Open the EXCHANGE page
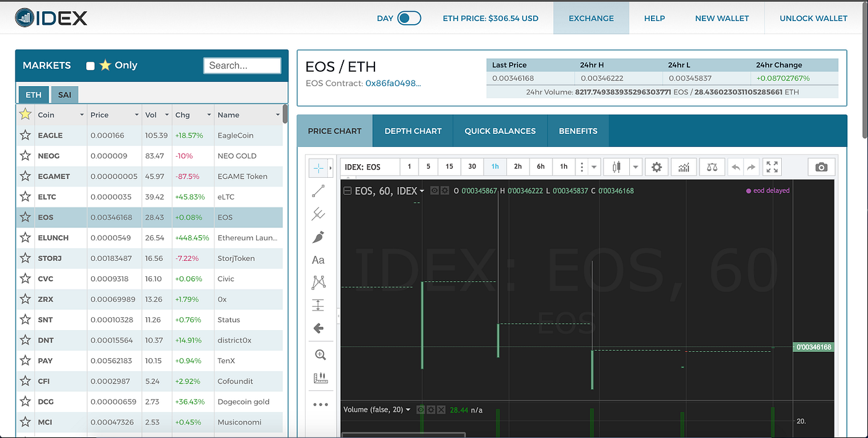 coord(591,18)
